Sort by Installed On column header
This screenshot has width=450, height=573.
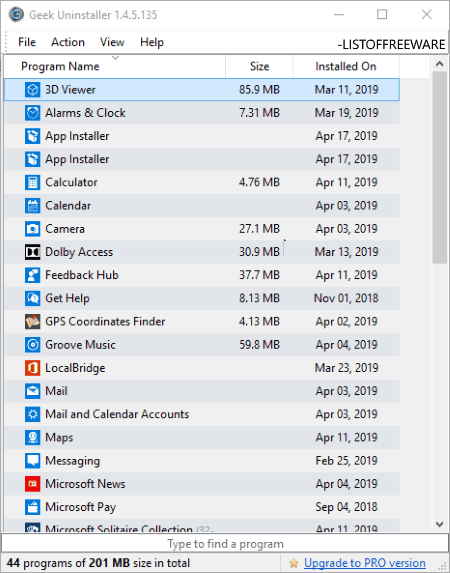pos(346,66)
